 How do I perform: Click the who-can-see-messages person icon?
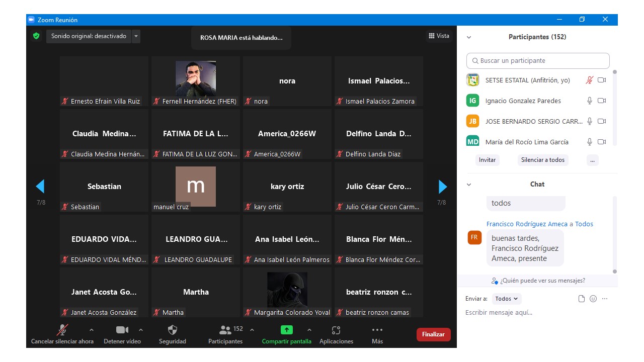[495, 281]
